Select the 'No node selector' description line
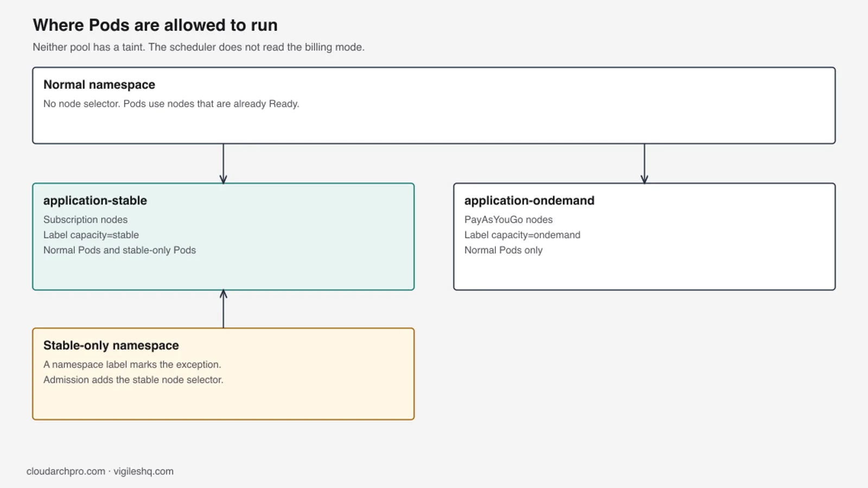 pyautogui.click(x=171, y=104)
